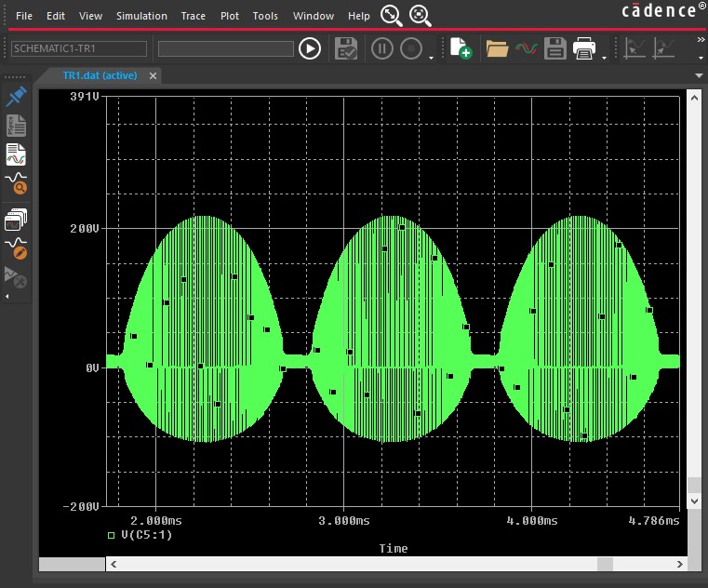This screenshot has width=708, height=588.
Task: Click the zoom area magnifier icon
Action: [x=420, y=16]
